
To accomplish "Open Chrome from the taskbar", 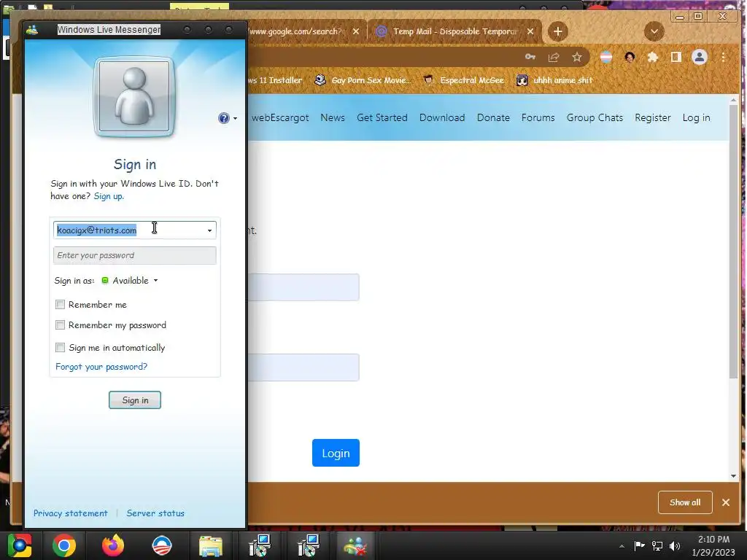I will pyautogui.click(x=64, y=545).
